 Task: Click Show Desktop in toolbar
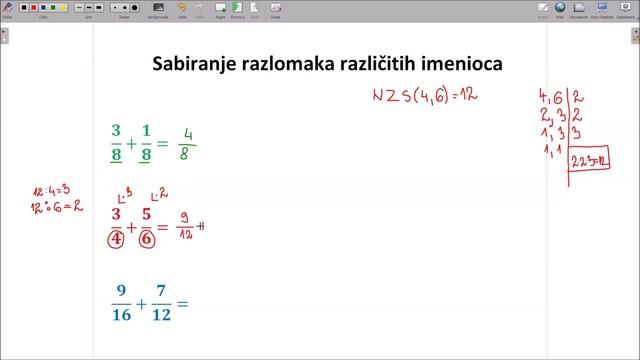coord(602,10)
